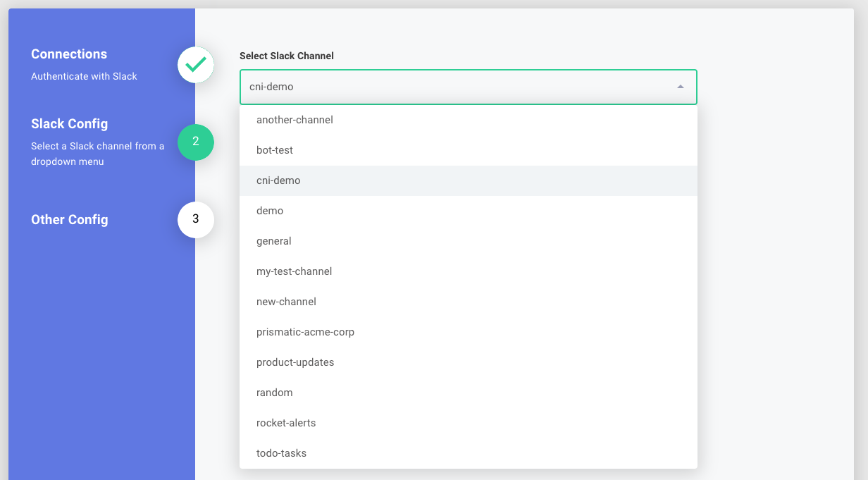Screen dimensions: 868x480
Task: Pick my-test-channel from the options
Action: [x=294, y=271]
